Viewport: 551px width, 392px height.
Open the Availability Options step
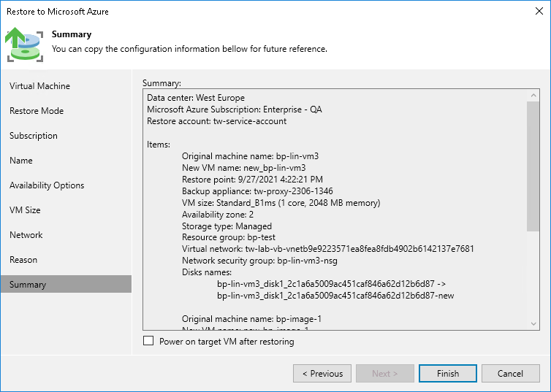click(47, 185)
